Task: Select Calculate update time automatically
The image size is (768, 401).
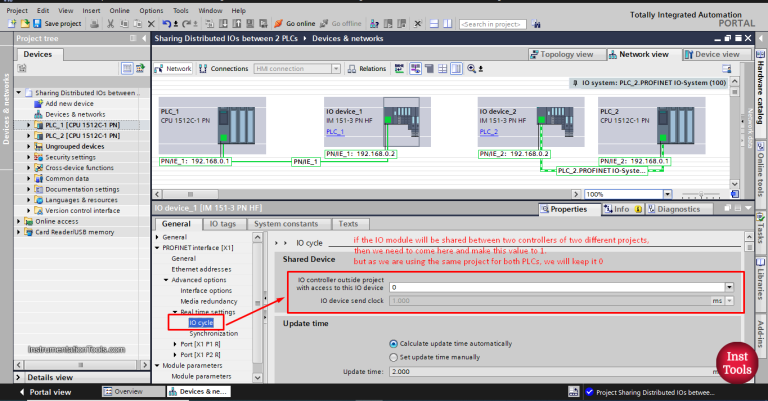Action: (394, 343)
